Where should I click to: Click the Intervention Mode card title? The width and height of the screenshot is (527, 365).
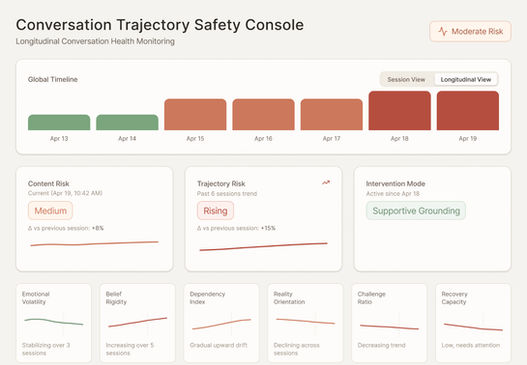point(396,184)
